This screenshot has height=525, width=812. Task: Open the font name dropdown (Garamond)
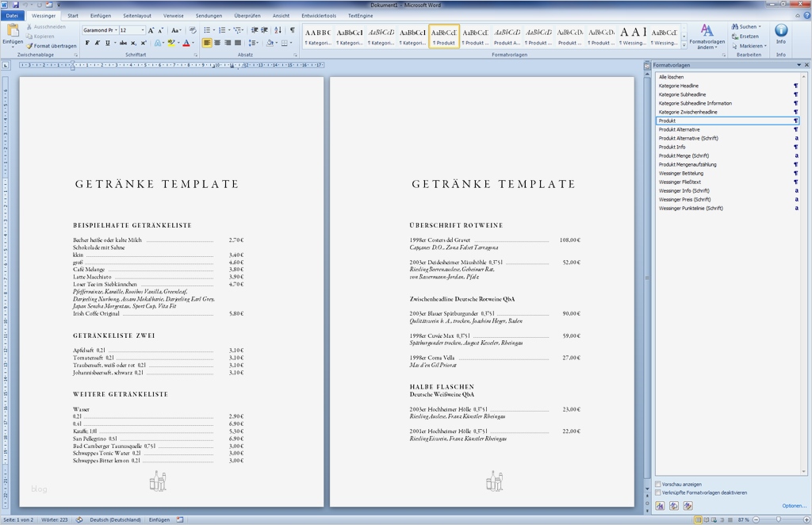(116, 30)
